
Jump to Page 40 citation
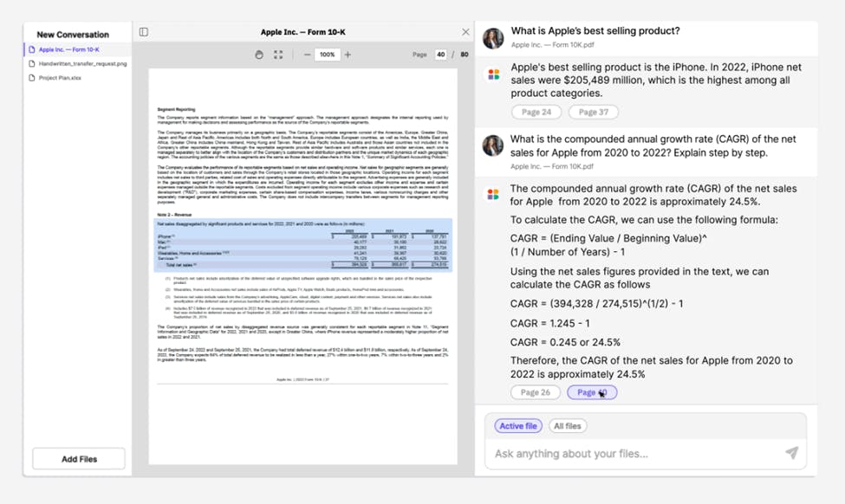click(x=592, y=392)
